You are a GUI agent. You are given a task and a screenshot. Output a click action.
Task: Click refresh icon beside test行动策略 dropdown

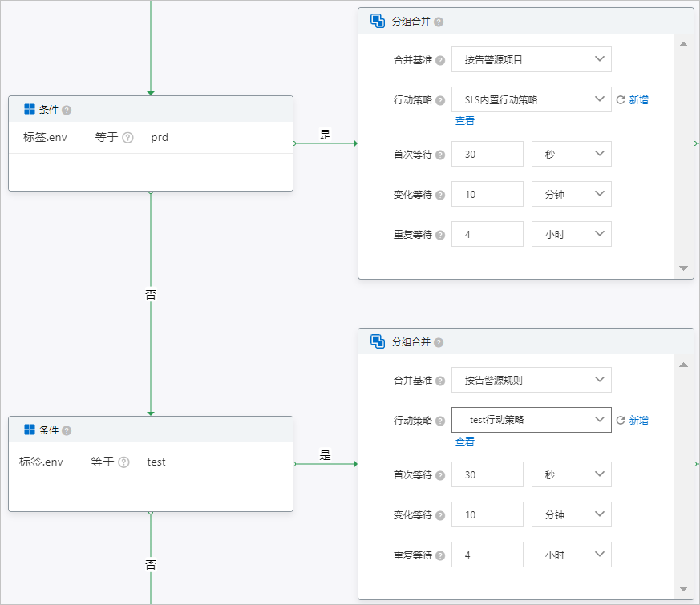(x=621, y=420)
